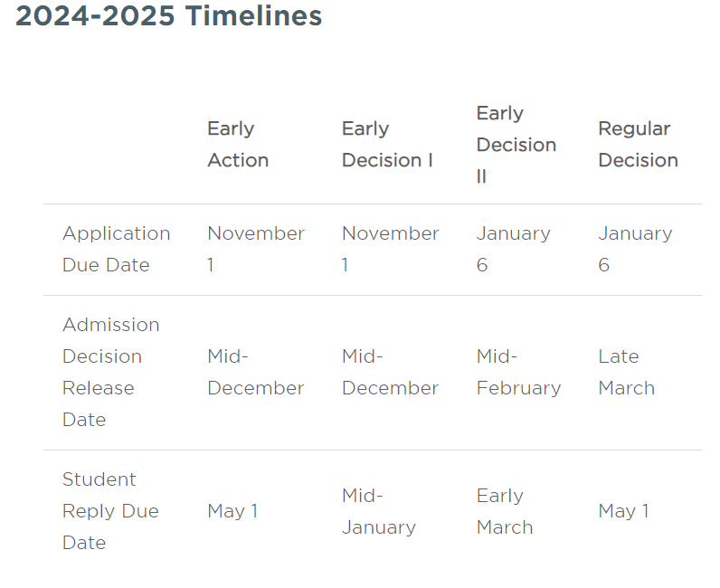Click Early Action's May 1 reply date
The image size is (720, 588).
click(x=232, y=511)
